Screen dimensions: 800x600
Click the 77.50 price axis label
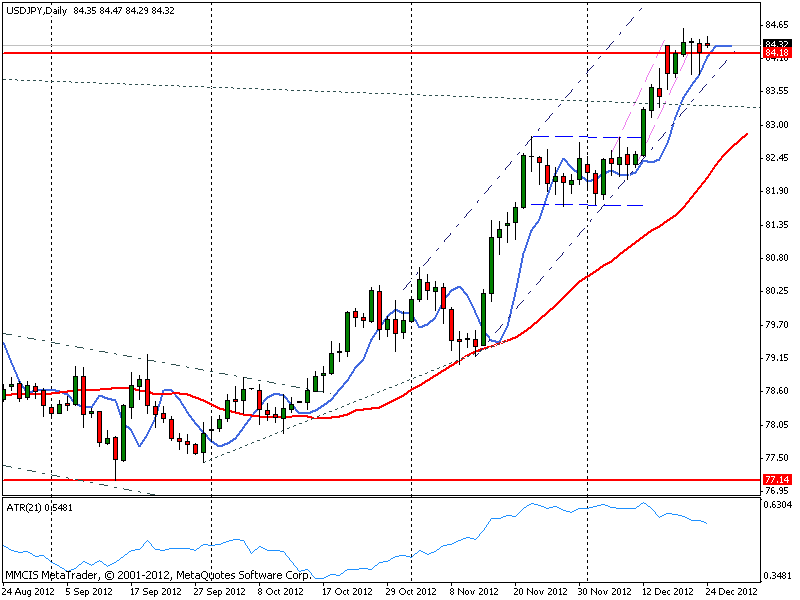pos(777,458)
